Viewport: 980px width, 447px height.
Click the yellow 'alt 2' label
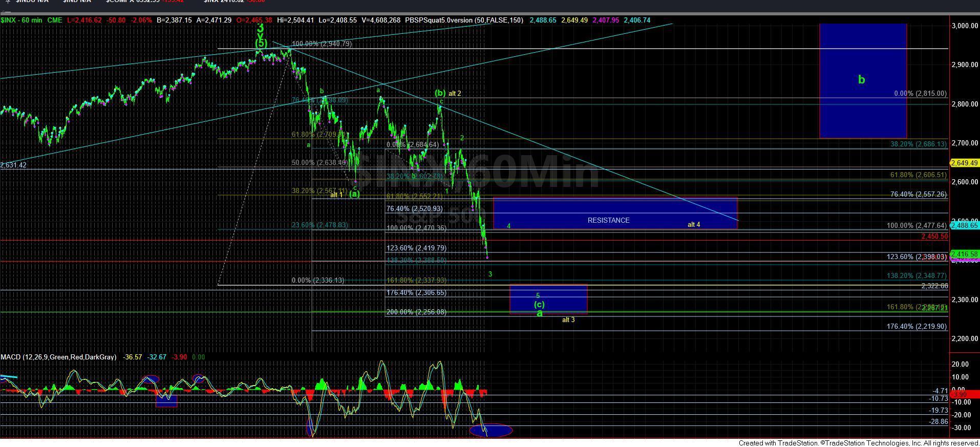pyautogui.click(x=455, y=93)
